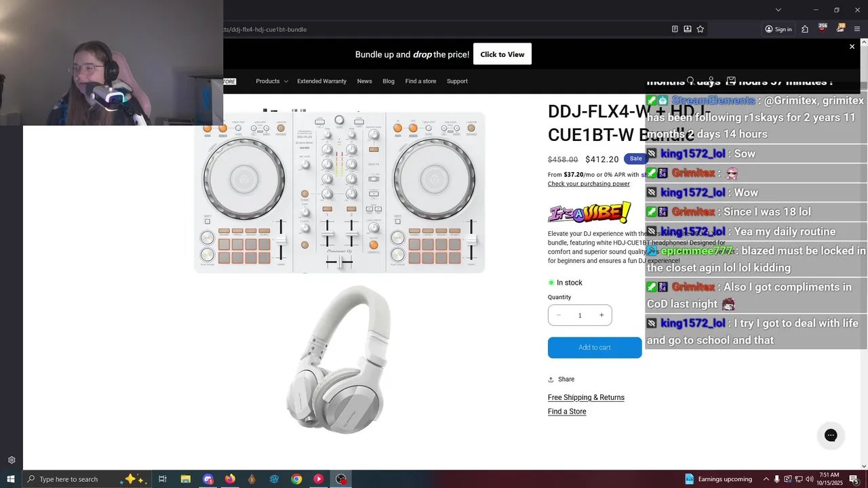Viewport: 868px width, 488px height.
Task: Click the page vertical scrollbar down arrow
Action: point(863,466)
